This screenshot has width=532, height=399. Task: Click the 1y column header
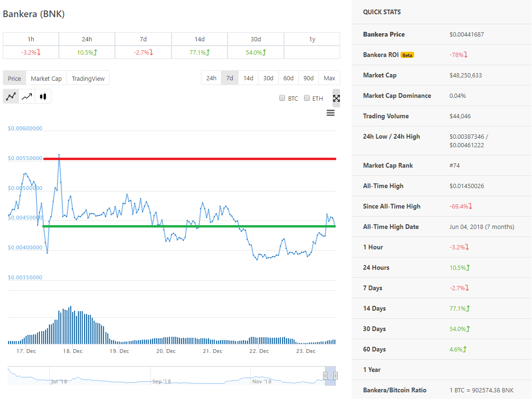312,39
